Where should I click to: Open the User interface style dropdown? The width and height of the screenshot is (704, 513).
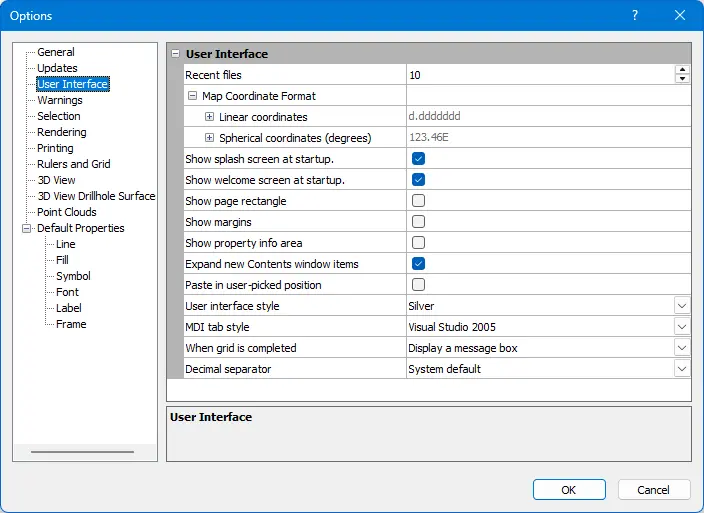(682, 306)
